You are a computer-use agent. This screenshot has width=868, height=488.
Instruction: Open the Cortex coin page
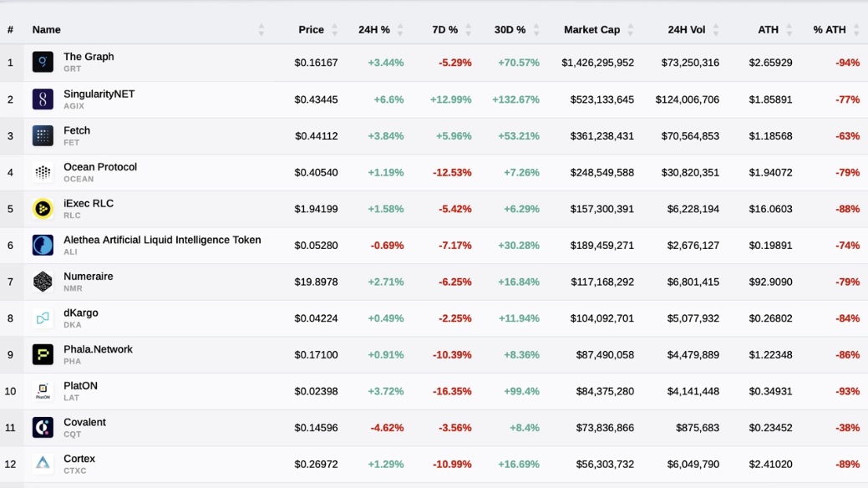(79, 459)
